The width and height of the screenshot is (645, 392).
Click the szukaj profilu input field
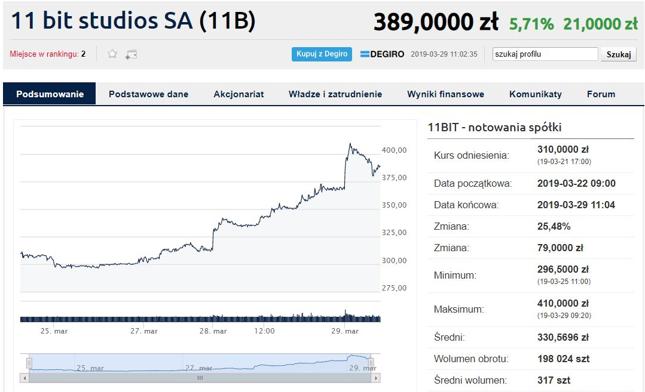[x=545, y=54]
